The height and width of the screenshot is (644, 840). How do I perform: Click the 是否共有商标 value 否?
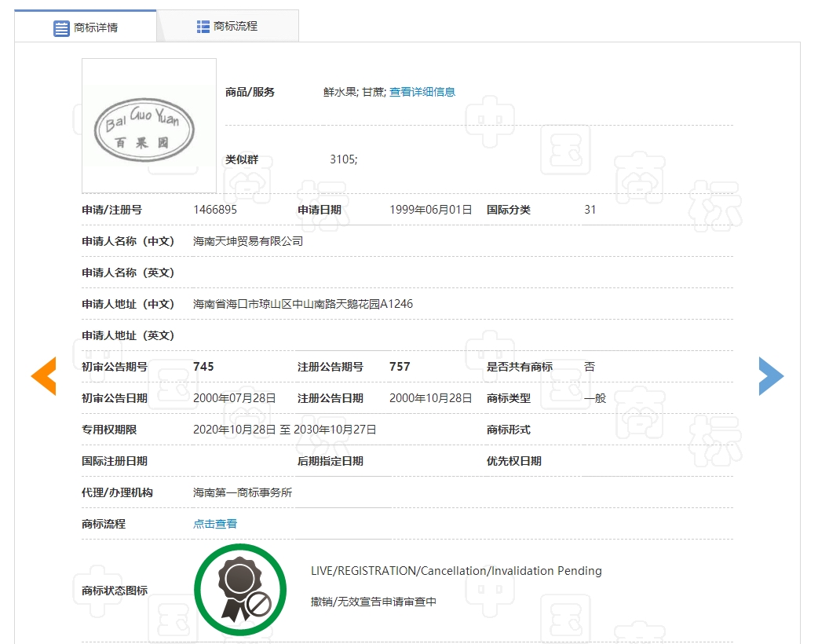[x=589, y=366]
